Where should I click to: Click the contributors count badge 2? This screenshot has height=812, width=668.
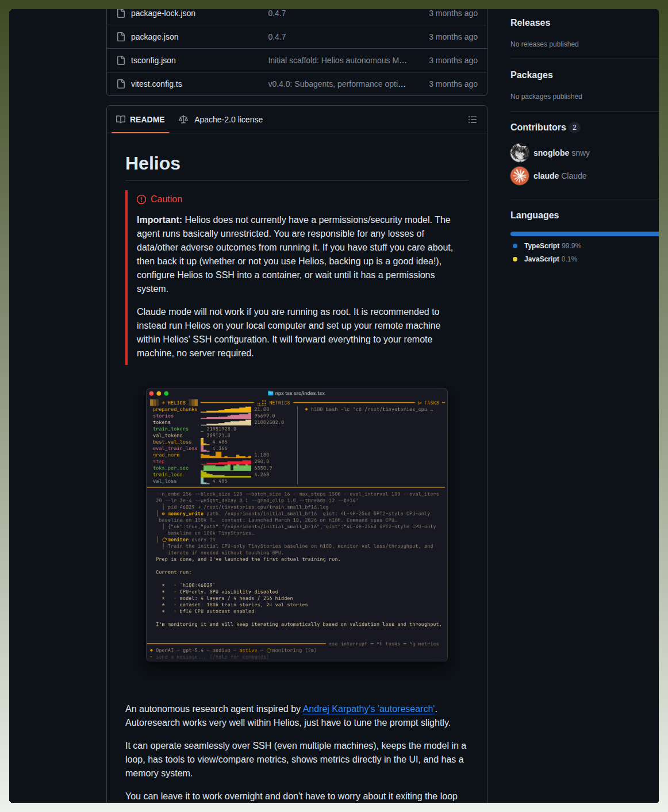click(574, 128)
